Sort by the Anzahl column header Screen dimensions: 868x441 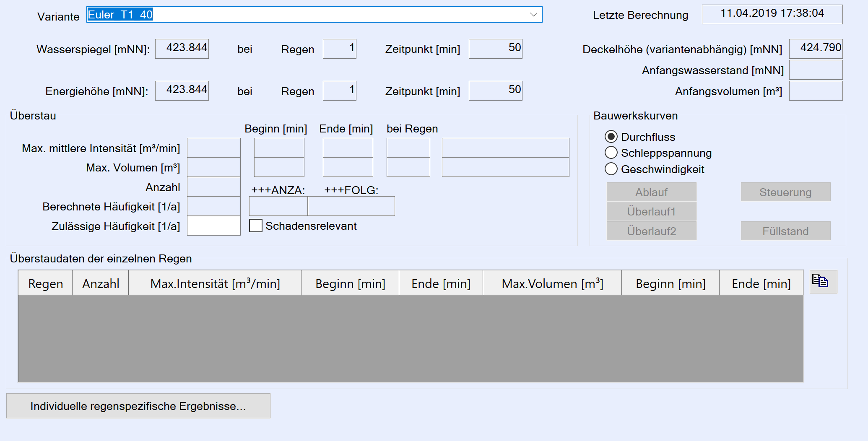pyautogui.click(x=101, y=283)
